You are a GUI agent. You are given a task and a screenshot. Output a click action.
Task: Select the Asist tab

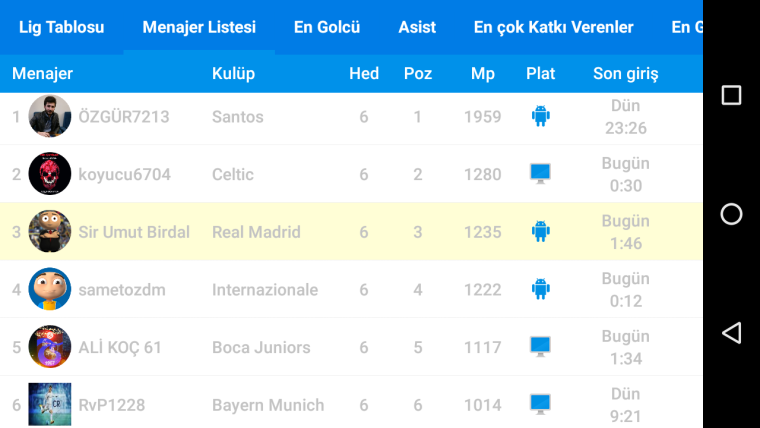(417, 27)
